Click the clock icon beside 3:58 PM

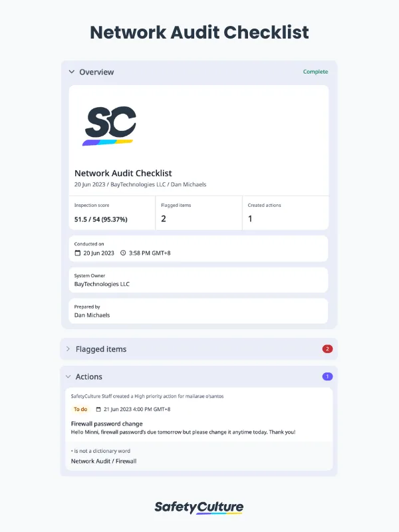123,253
